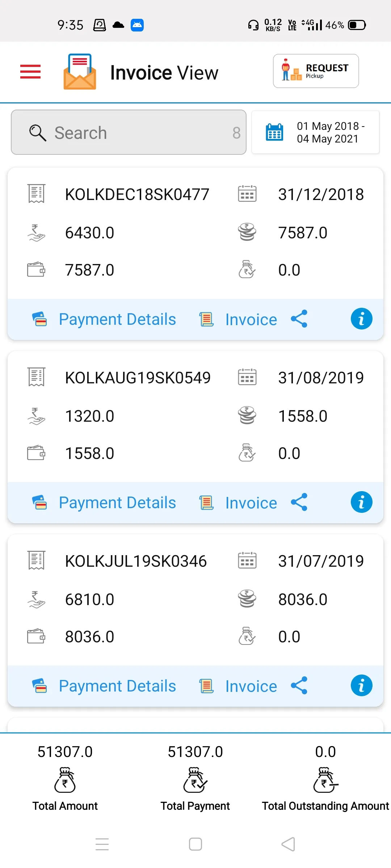Tap the date 31/08/2019
This screenshot has height=868, width=391.
click(x=321, y=378)
